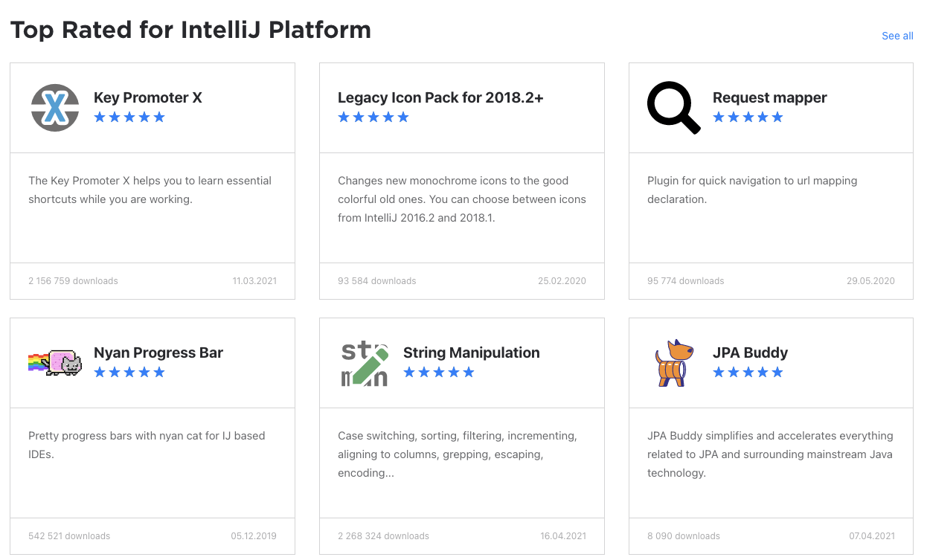Click the Request mapper magnifier icon
Image resolution: width=927 pixels, height=560 pixels.
674,108
